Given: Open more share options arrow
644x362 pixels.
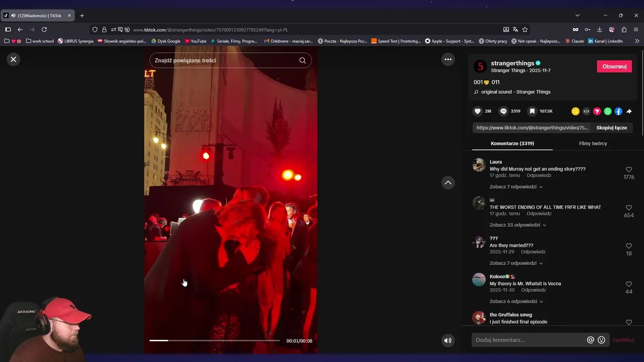Looking at the screenshot, I should click(x=629, y=111).
